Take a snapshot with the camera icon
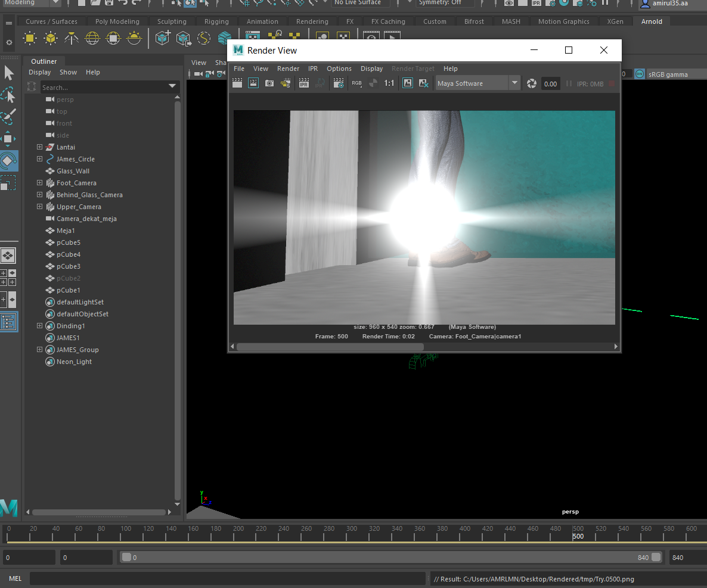Screen dimensions: 707x588 (269, 83)
